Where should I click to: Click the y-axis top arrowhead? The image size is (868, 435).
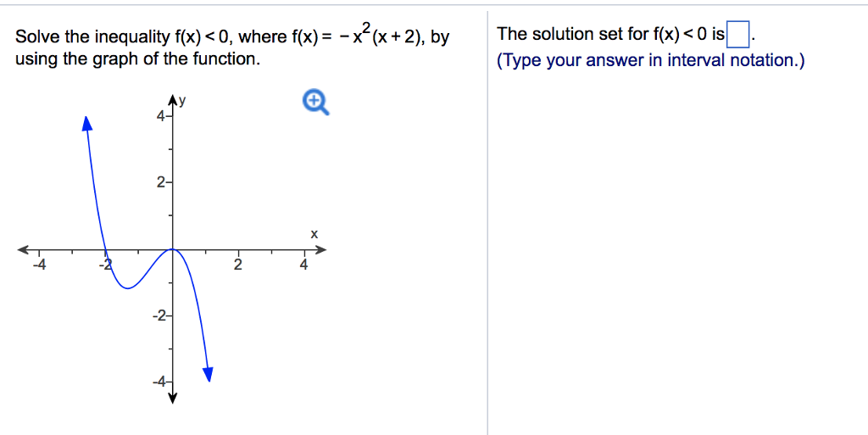172,101
